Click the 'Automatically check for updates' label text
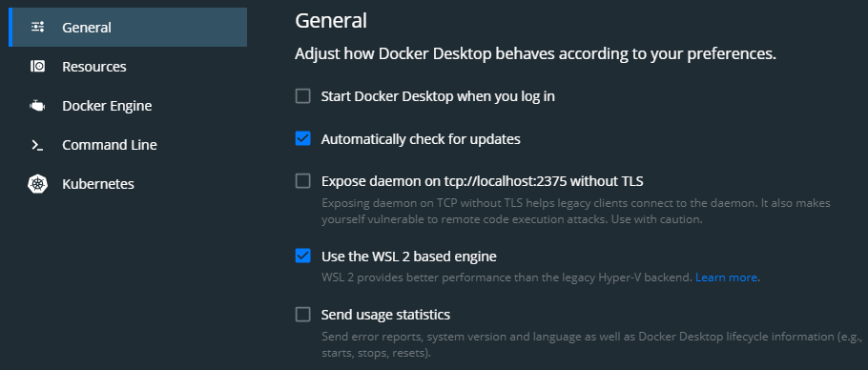 [x=421, y=139]
